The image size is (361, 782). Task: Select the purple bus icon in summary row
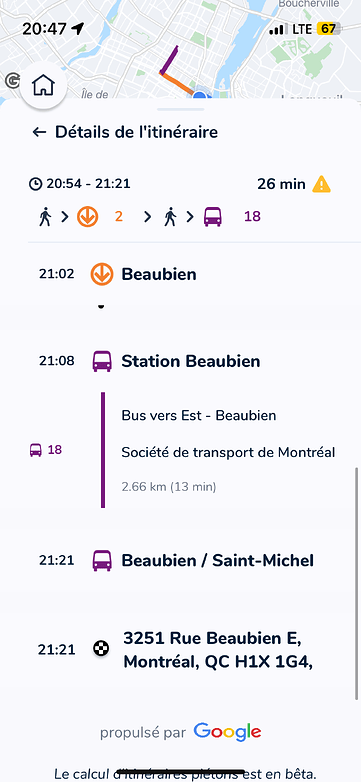click(213, 217)
